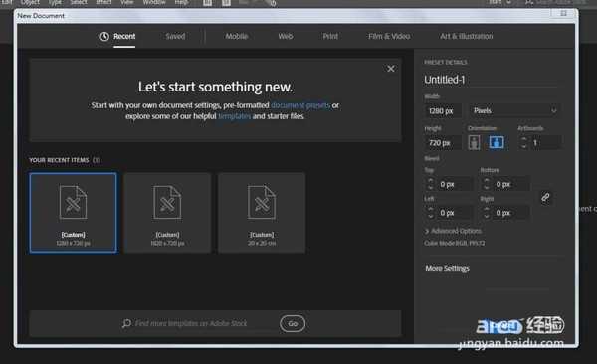Open the Saved tab
Screen dimensions: 597x364
[x=175, y=36]
